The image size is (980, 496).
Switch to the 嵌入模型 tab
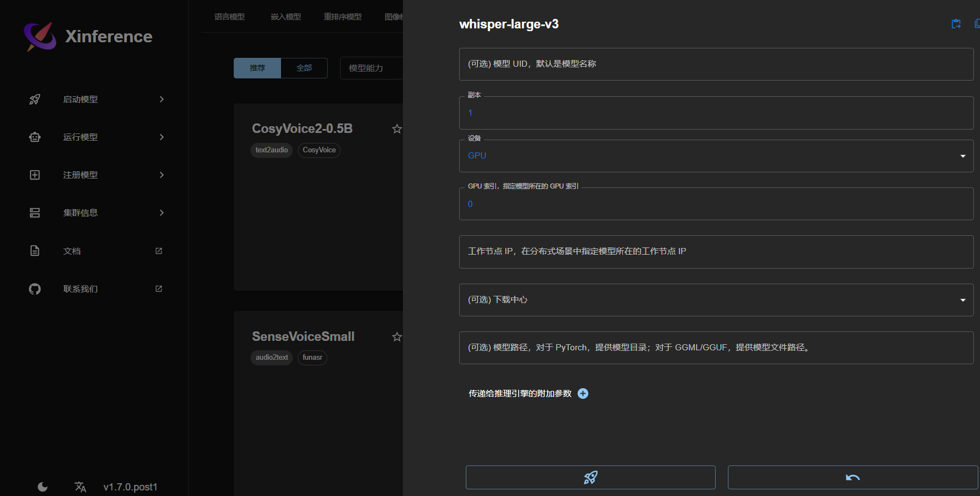(285, 17)
